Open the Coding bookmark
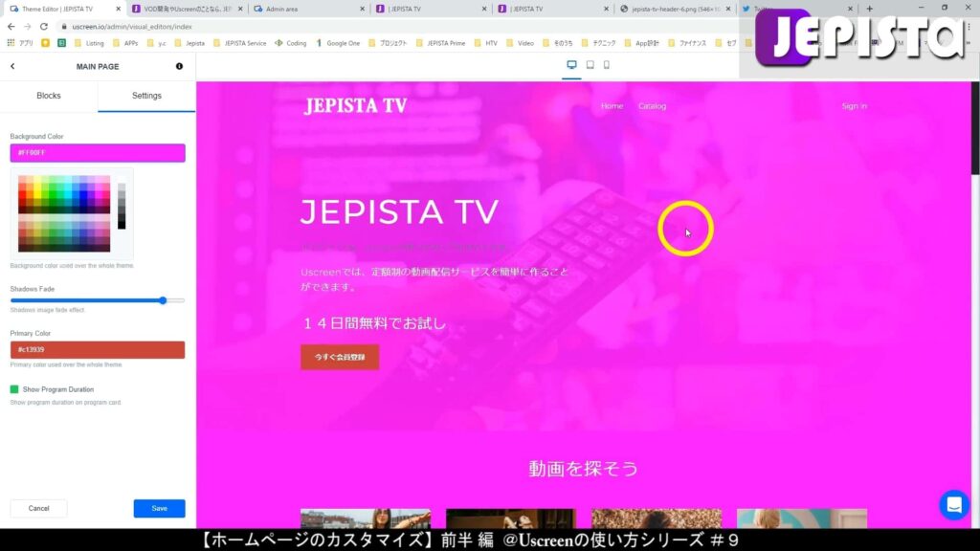Screen dimensions: 980x551 pyautogui.click(x=291, y=43)
